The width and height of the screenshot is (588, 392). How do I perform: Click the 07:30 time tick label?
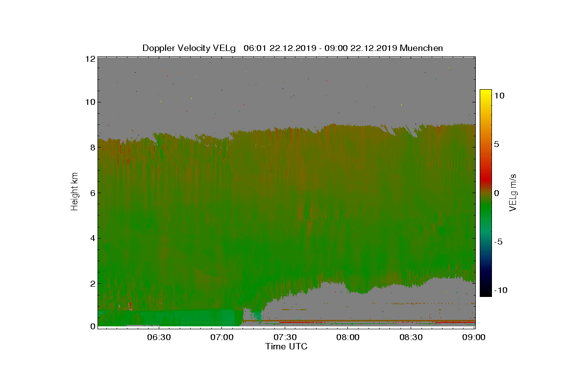[x=285, y=338]
